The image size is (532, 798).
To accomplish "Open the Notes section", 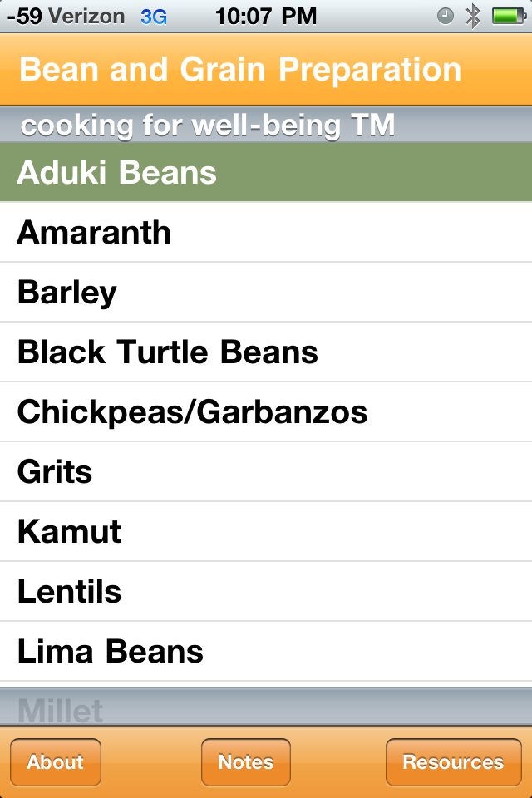I will click(246, 762).
